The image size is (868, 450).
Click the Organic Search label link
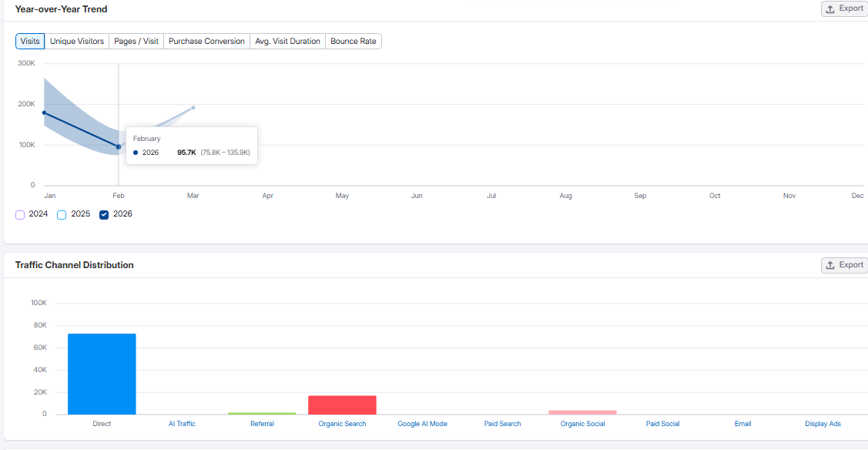pyautogui.click(x=342, y=424)
